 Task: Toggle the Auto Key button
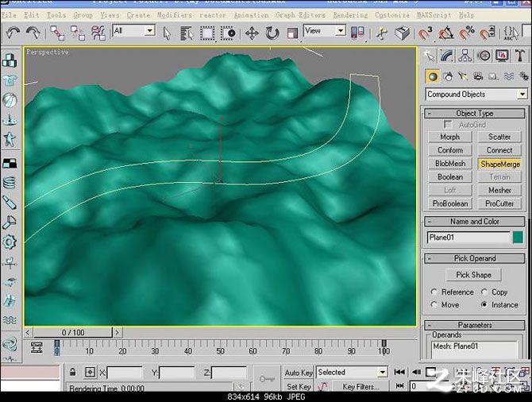(299, 373)
